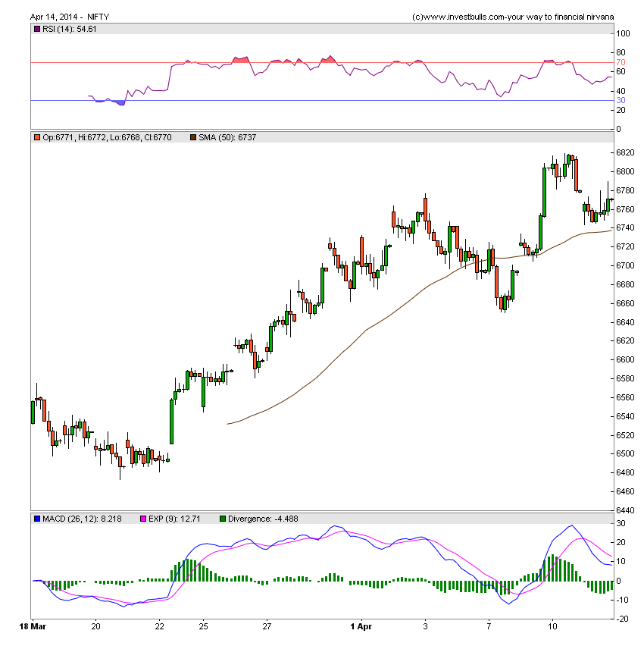Click the '25' date label on time axis
The width and height of the screenshot is (644, 646).
204,627
